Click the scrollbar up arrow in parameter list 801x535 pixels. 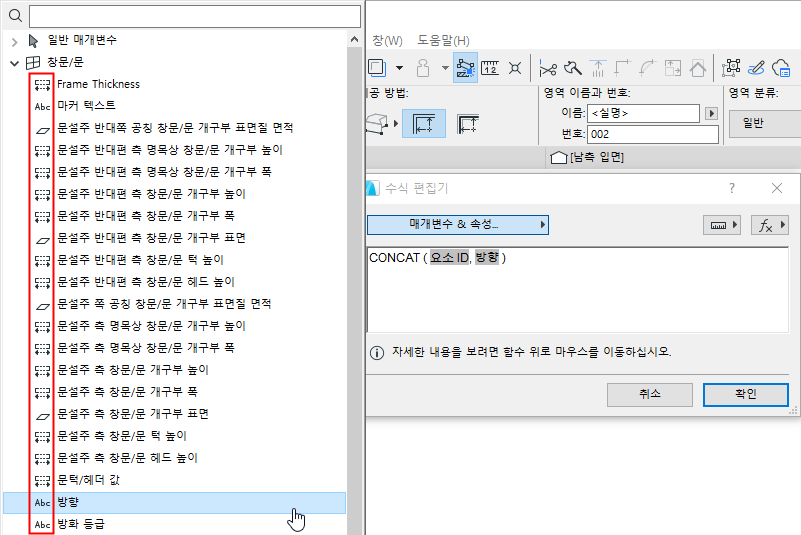pos(355,39)
